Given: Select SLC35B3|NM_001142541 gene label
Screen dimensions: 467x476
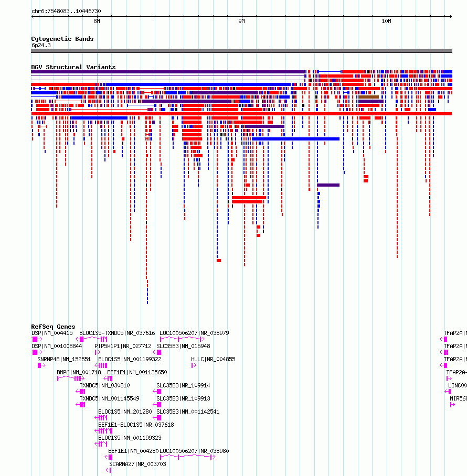Looking at the screenshot, I should pyautogui.click(x=188, y=412).
